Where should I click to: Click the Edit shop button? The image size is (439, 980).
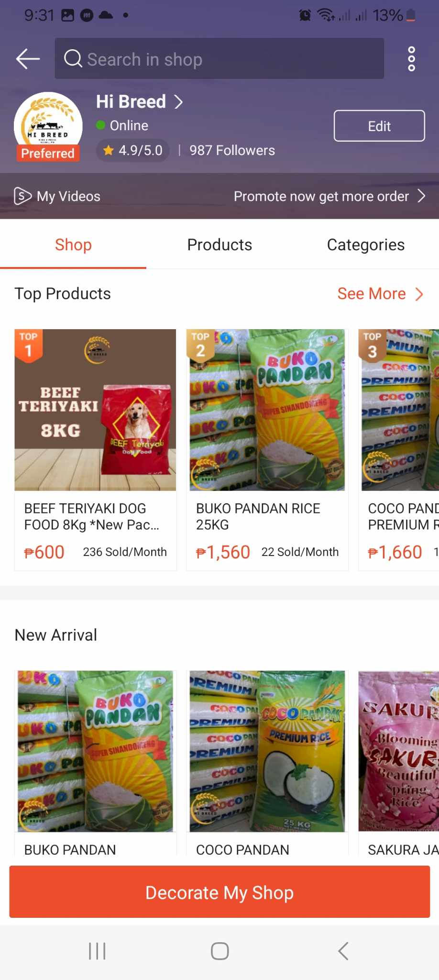pos(379,126)
